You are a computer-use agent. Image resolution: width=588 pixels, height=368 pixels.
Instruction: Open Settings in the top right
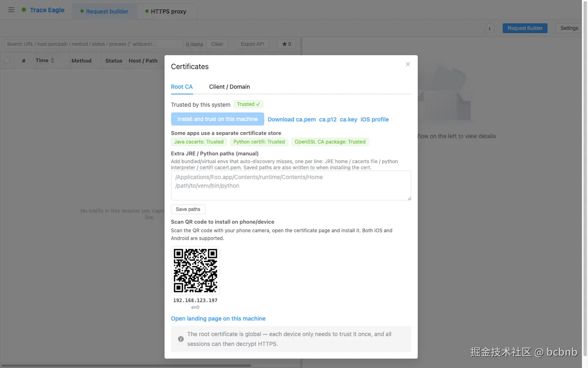click(569, 28)
